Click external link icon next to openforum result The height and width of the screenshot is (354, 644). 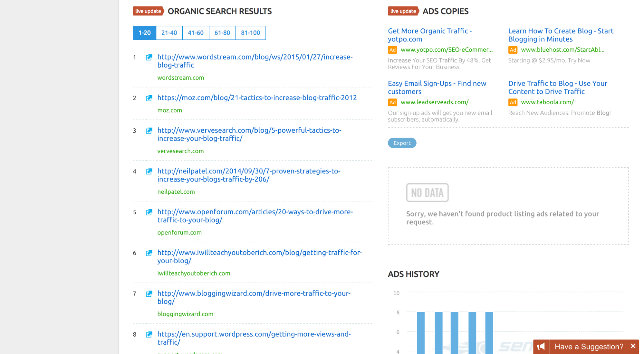(x=149, y=212)
